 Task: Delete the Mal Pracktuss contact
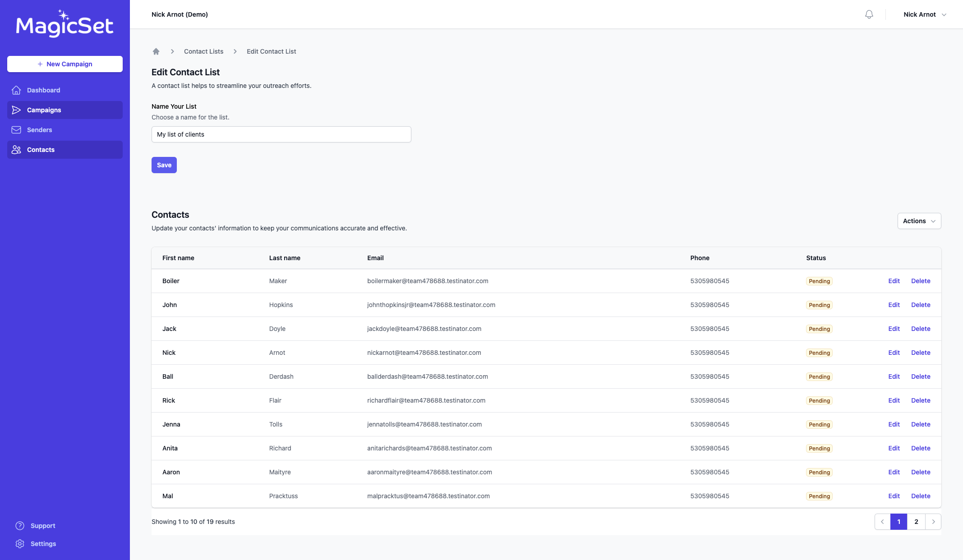tap(921, 496)
